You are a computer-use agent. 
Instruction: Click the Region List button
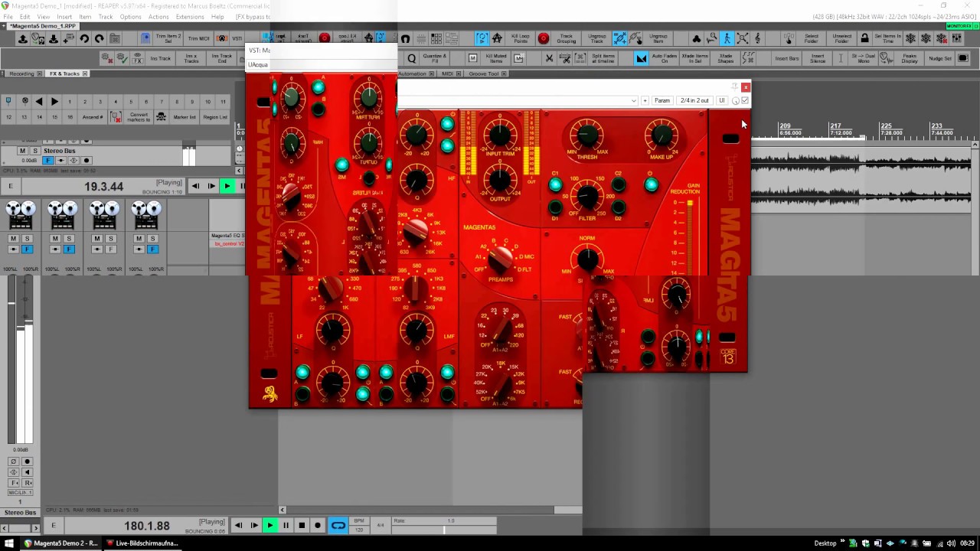215,117
